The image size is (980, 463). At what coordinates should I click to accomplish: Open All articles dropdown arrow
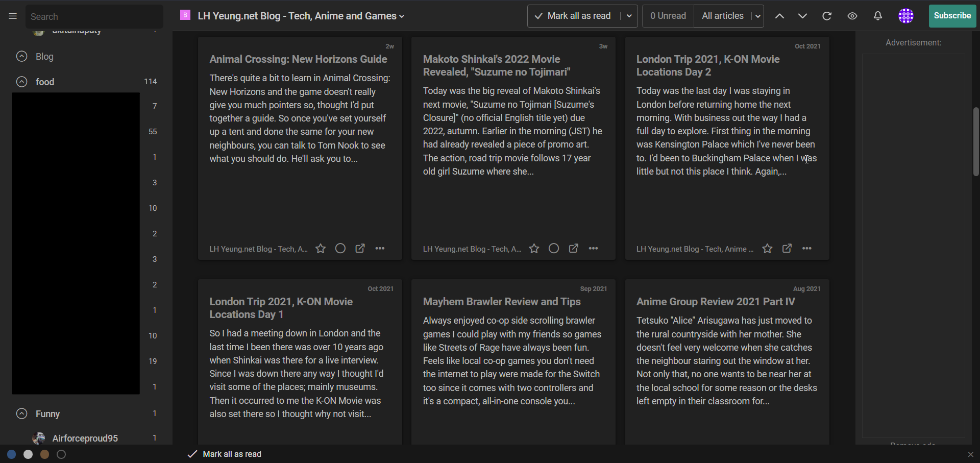758,16
